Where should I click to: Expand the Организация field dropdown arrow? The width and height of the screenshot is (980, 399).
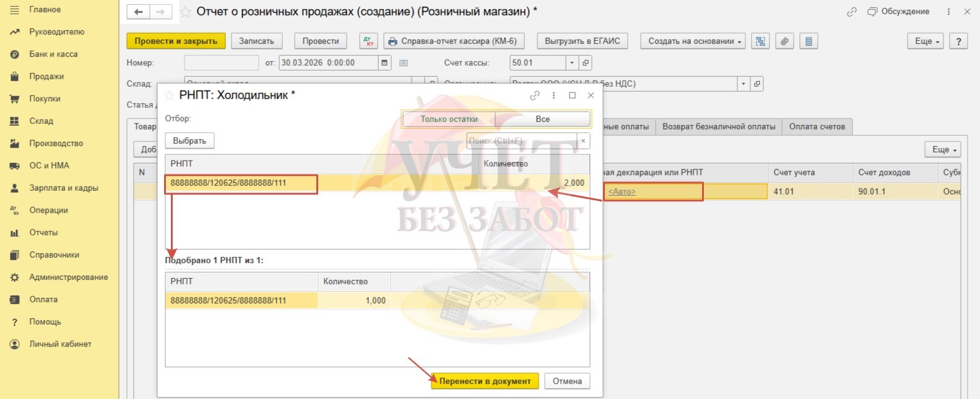[x=743, y=84]
